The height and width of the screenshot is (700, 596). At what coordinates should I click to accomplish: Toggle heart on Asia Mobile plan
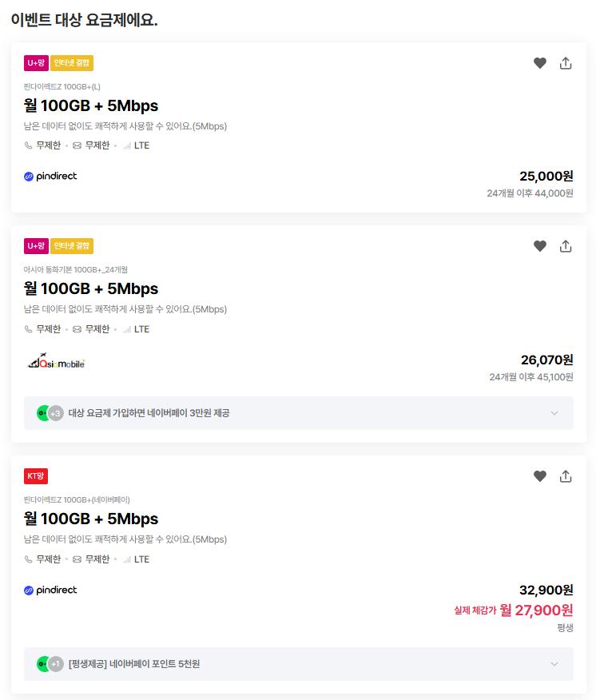click(540, 246)
